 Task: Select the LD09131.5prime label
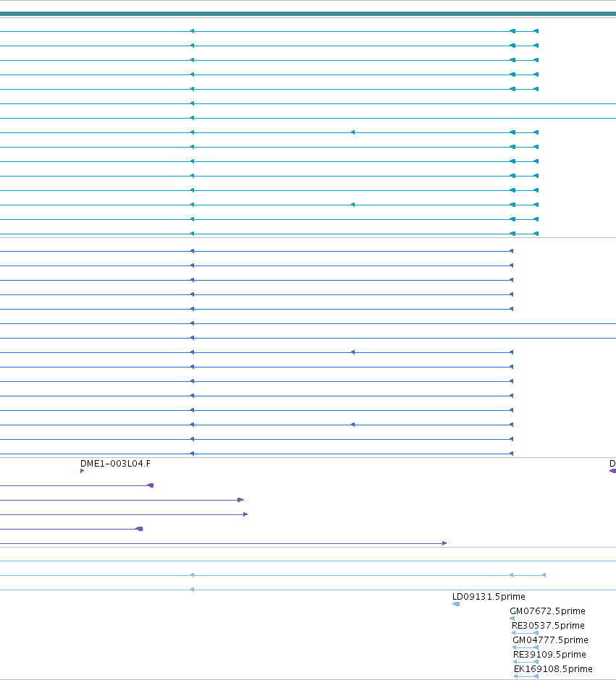tap(489, 597)
